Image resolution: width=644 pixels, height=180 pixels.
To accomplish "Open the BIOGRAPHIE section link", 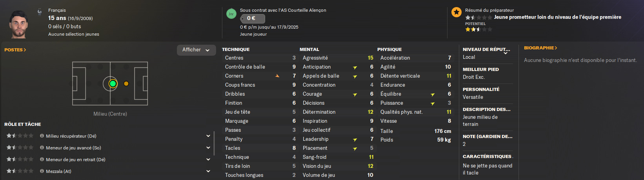I will pos(540,48).
